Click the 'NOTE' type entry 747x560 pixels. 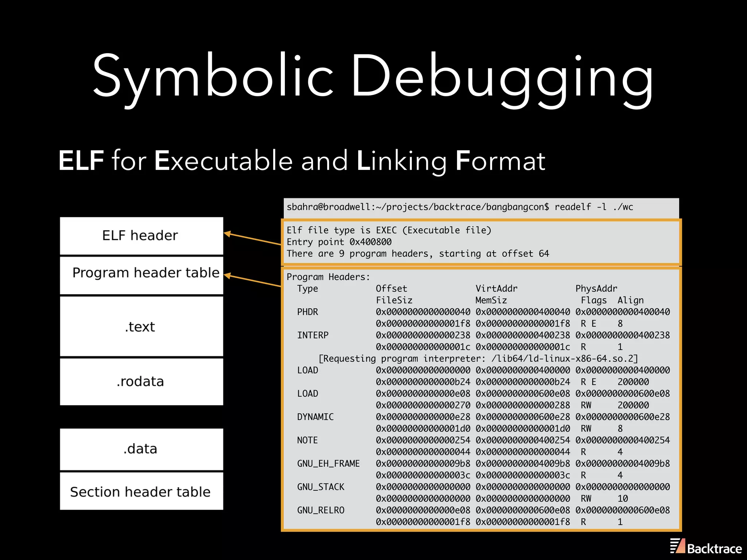pyautogui.click(x=307, y=440)
